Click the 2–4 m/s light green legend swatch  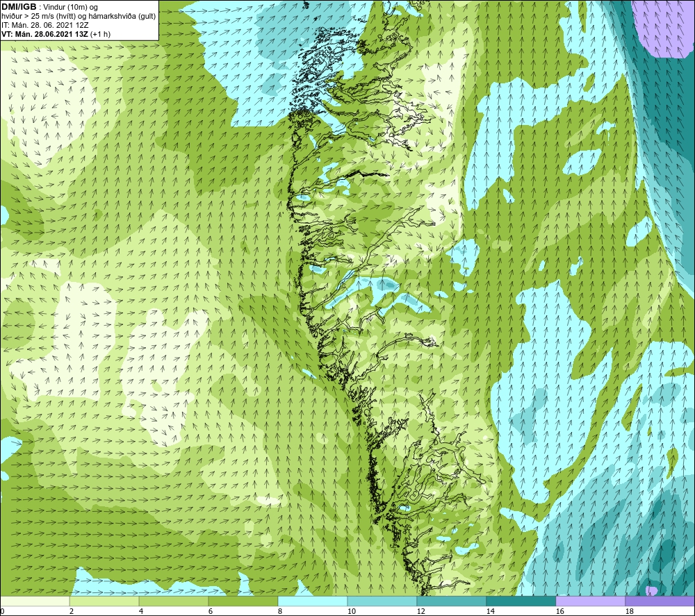coord(104,601)
